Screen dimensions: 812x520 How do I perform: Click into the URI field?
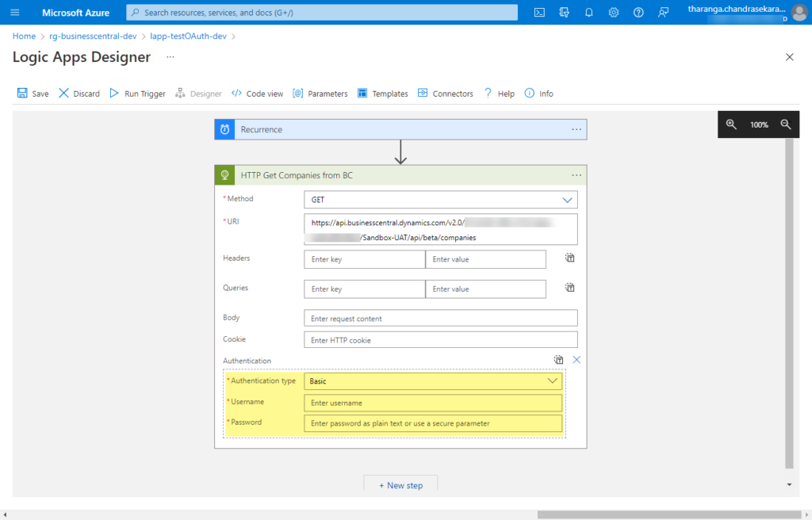pyautogui.click(x=441, y=229)
